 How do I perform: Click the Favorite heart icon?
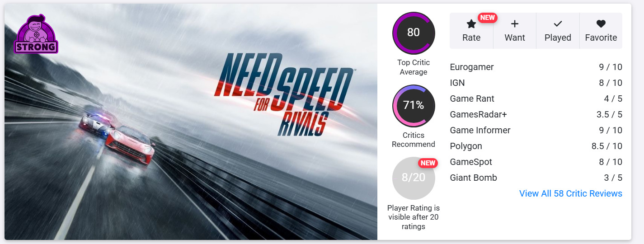(x=601, y=24)
